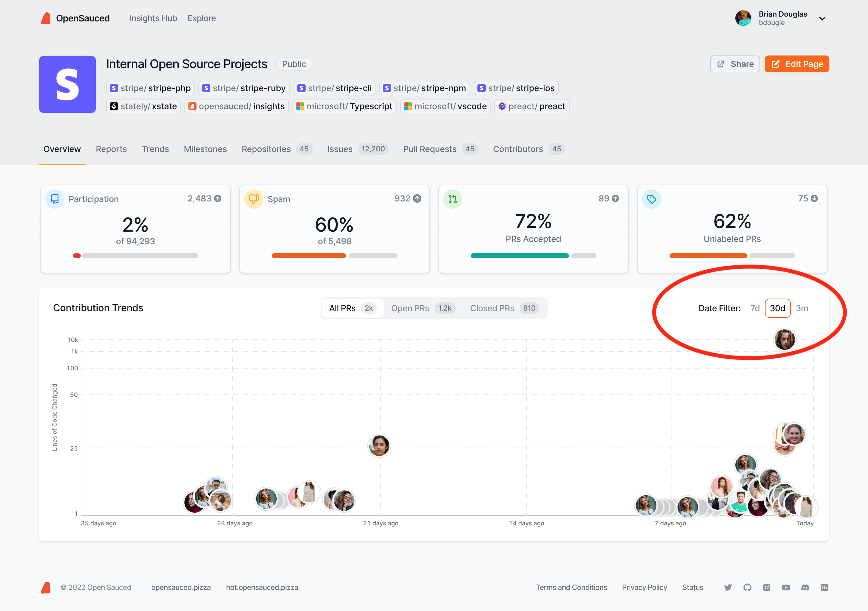This screenshot has height=611, width=868.
Task: Click the Spam thumbs-down icon
Action: [254, 199]
